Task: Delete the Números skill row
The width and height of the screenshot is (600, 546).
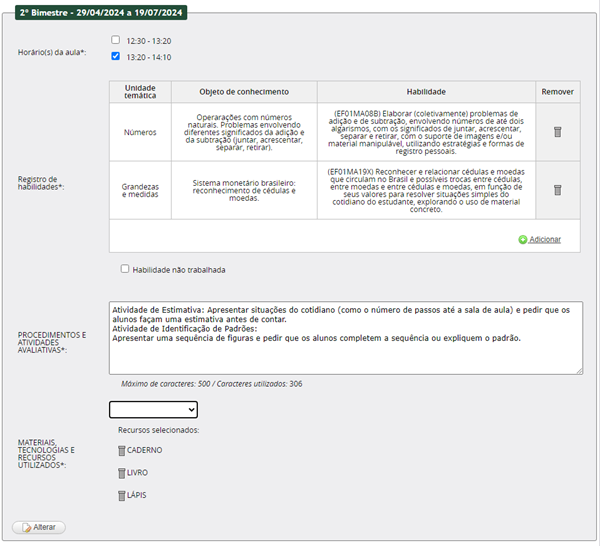Action: pyautogui.click(x=557, y=131)
